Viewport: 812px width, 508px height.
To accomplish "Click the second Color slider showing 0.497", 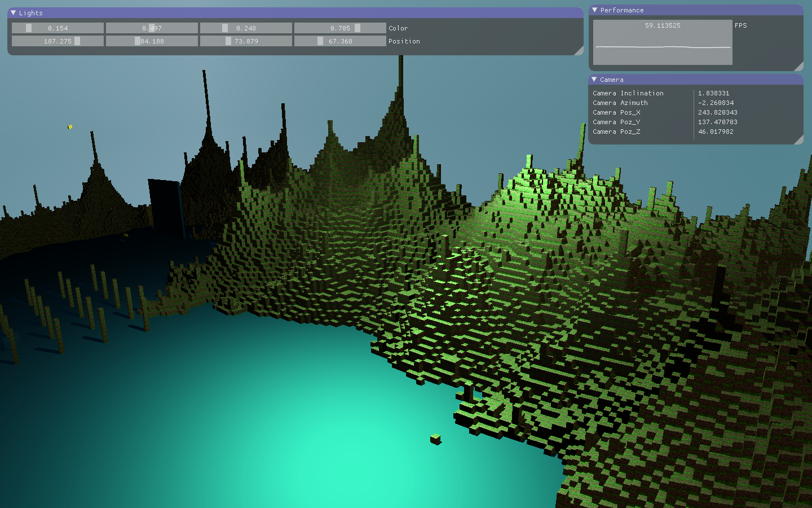I will point(152,28).
